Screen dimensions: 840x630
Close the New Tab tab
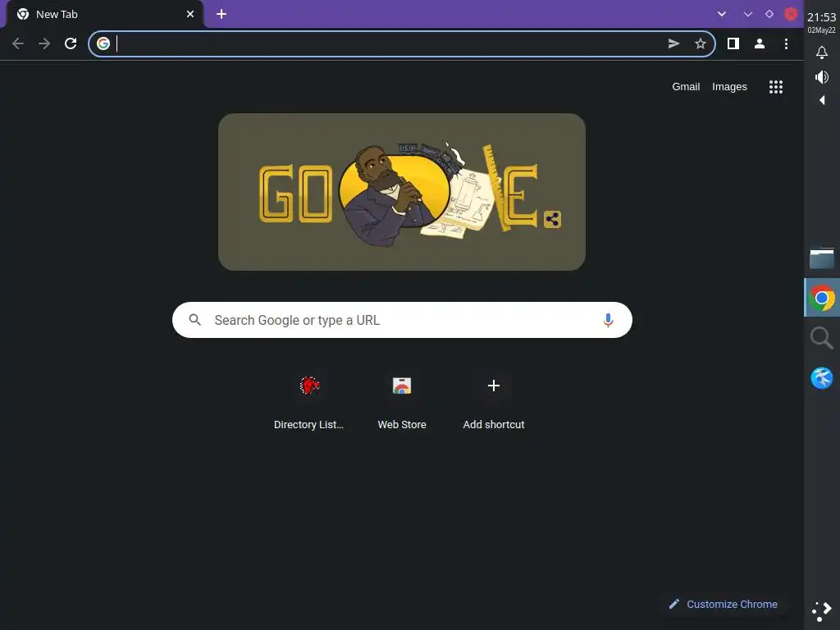(190, 14)
